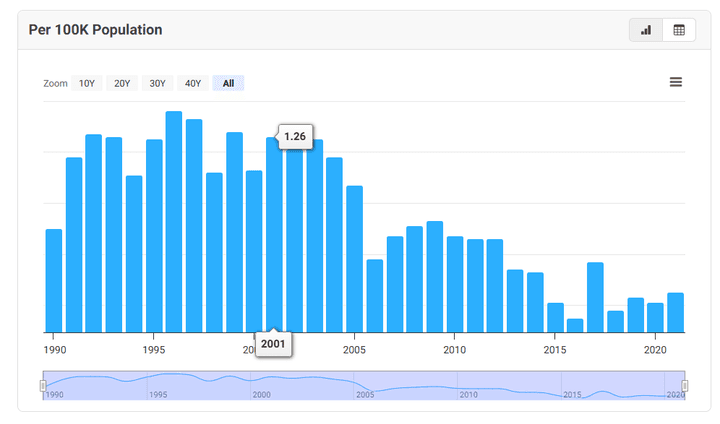Select the All zoom button

(x=228, y=83)
